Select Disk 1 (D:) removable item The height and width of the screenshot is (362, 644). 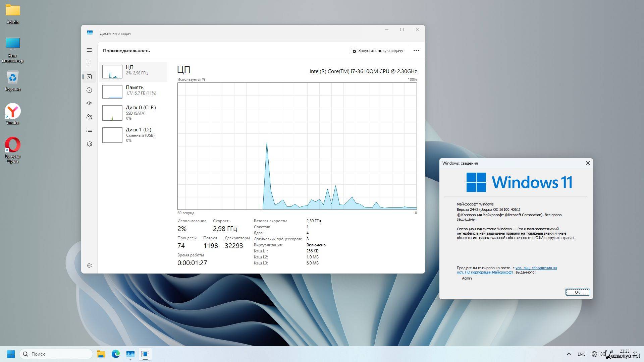pyautogui.click(x=133, y=135)
